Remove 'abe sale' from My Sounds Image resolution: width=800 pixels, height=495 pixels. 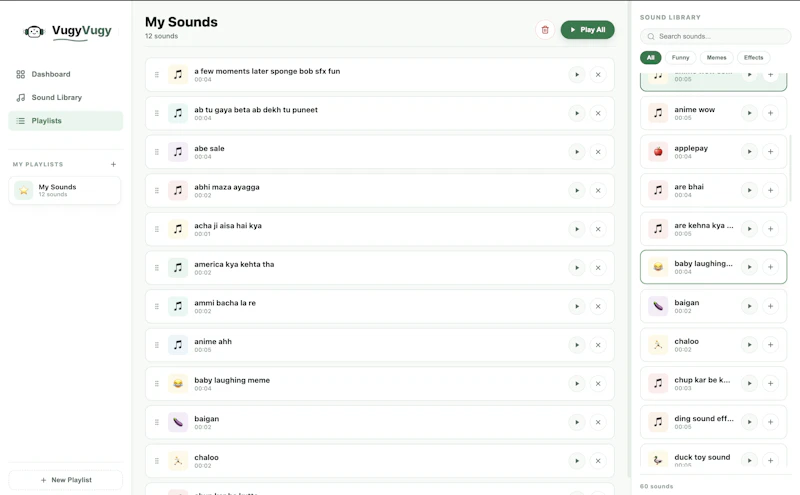coord(598,152)
